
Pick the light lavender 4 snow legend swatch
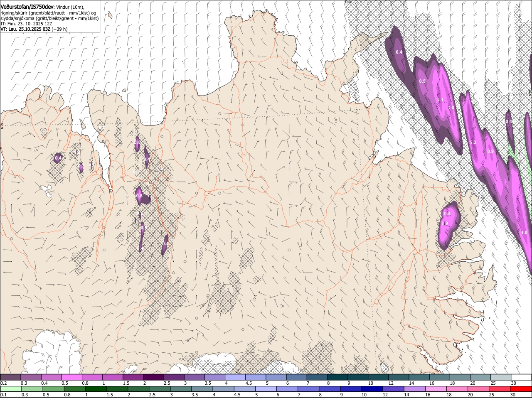coord(235,377)
